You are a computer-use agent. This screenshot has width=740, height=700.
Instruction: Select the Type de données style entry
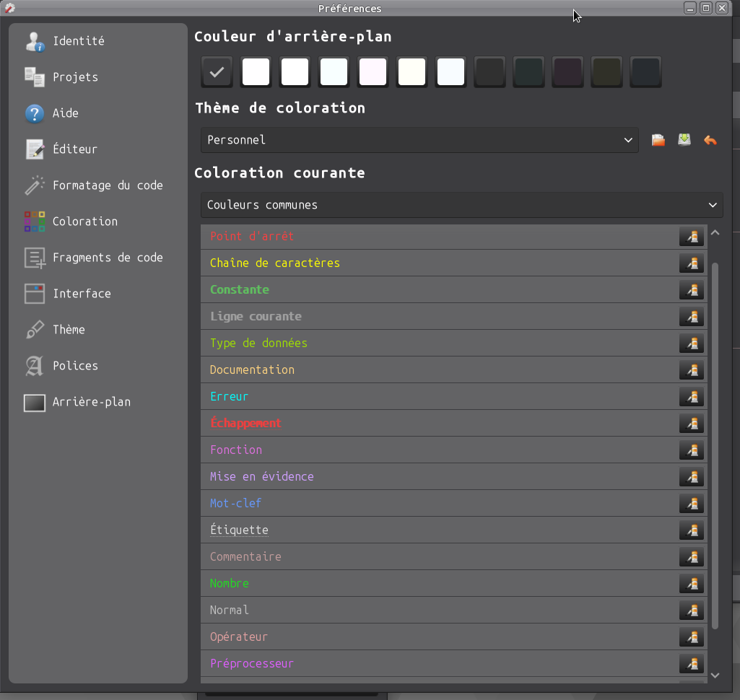[x=258, y=344]
